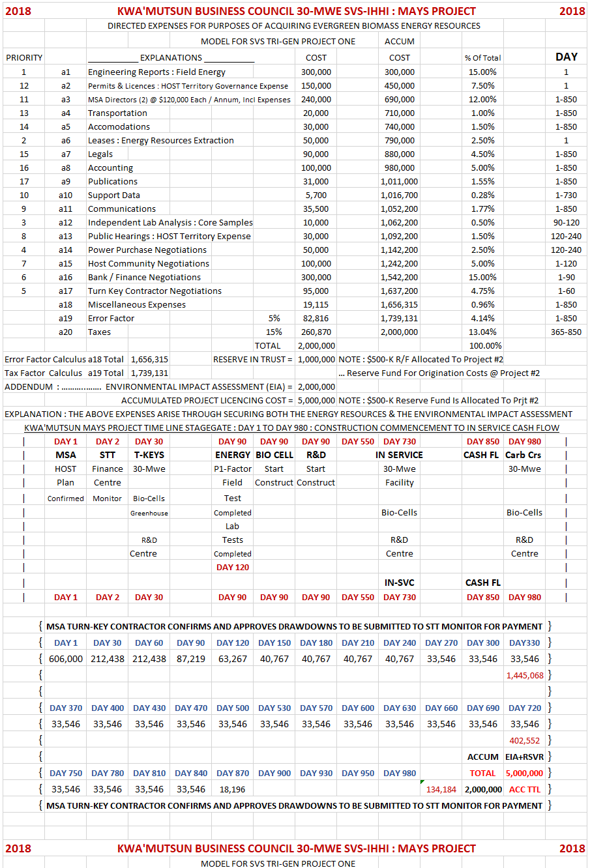Select 'ACCUMULATED PROJECT LICENCING COST =' label
The image size is (590, 868).
pyautogui.click(x=208, y=400)
